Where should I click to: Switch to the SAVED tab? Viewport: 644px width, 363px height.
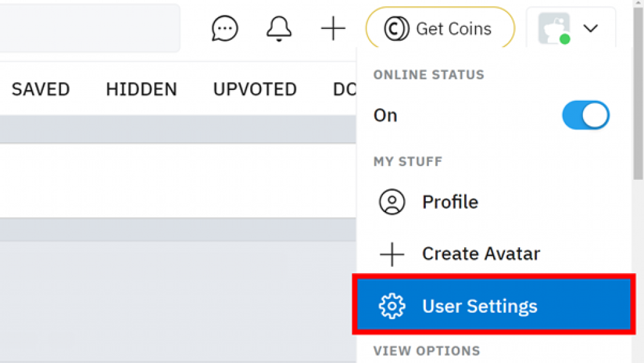coord(41,89)
